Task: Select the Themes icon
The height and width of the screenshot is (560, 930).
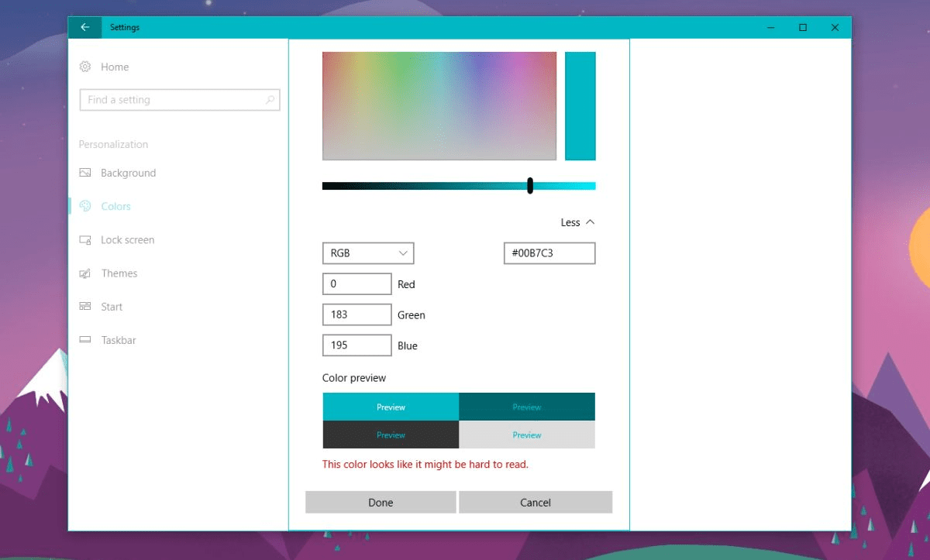Action: 84,273
